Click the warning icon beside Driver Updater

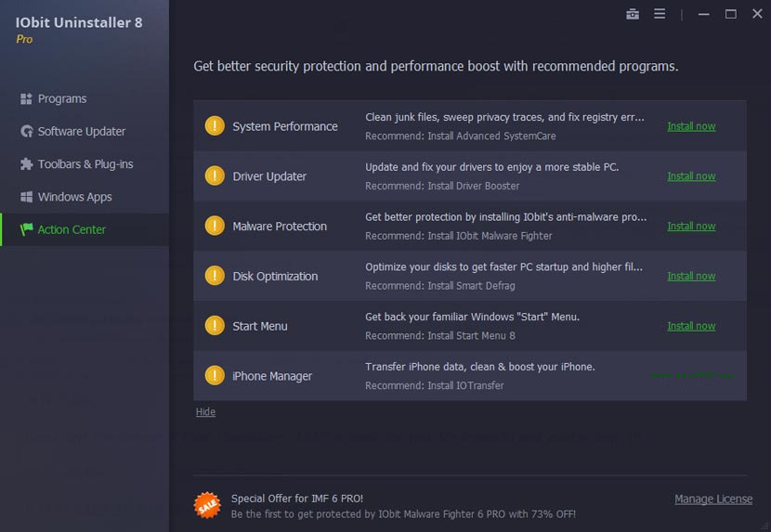tap(215, 175)
